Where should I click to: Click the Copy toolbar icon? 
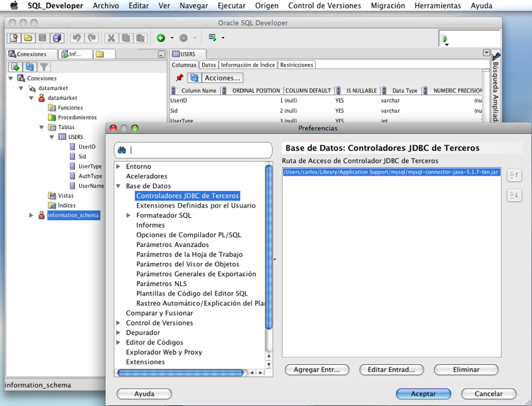[126, 38]
